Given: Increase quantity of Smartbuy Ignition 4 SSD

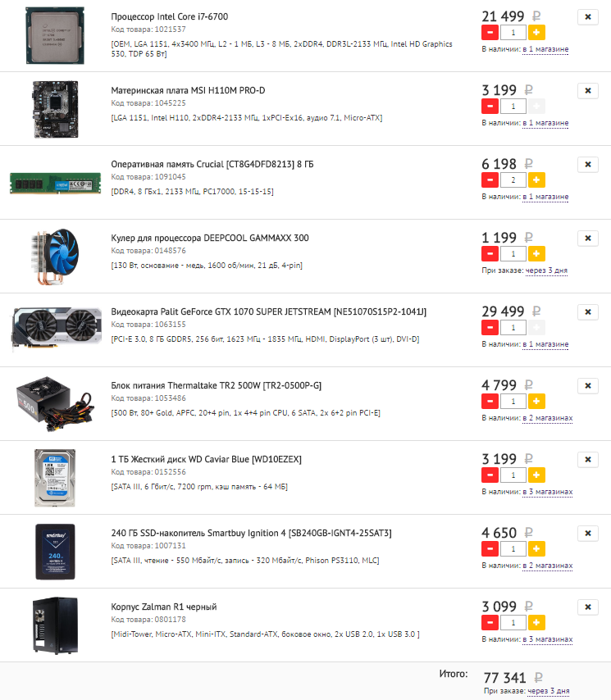Looking at the screenshot, I should (x=536, y=548).
